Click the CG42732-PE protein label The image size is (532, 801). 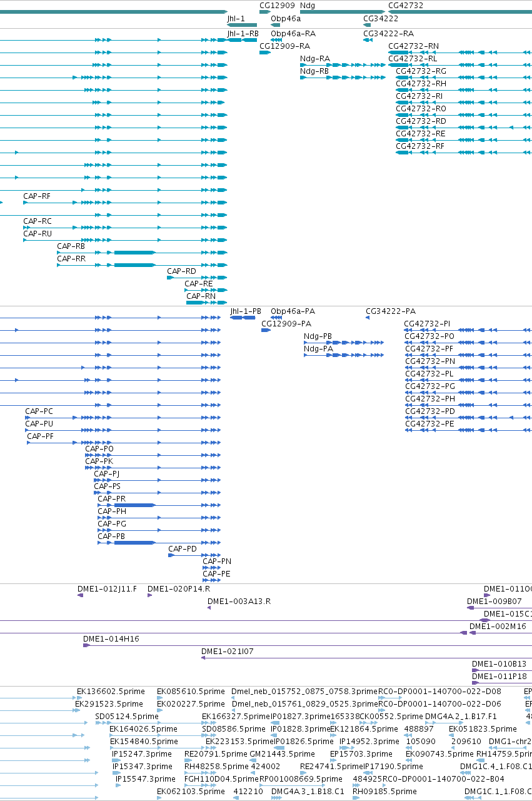[x=430, y=424]
